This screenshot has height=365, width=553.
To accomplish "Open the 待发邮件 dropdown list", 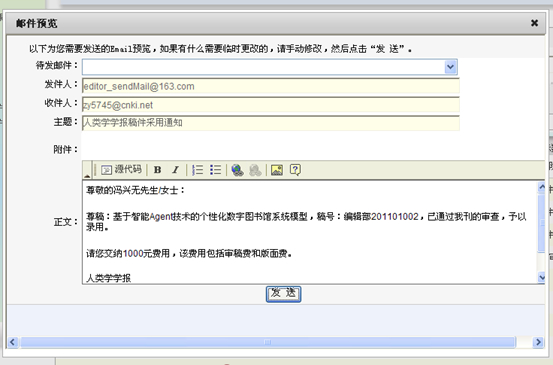I will coord(450,67).
